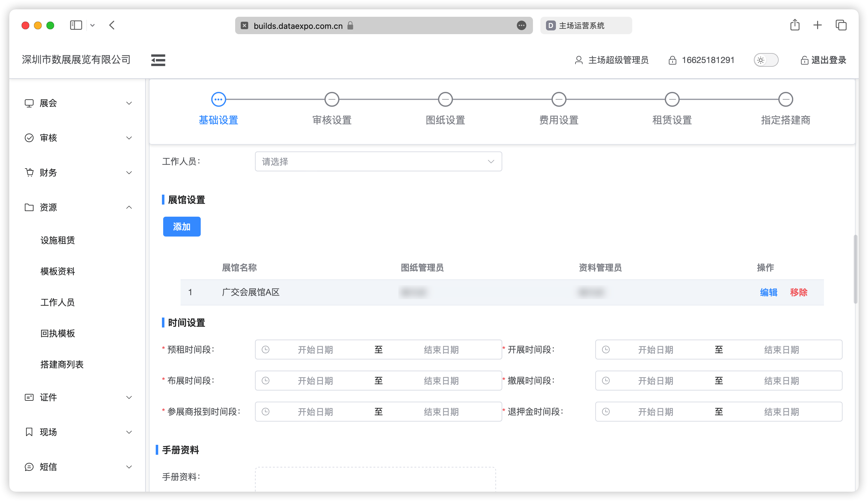Expand the 财务 sidebar menu
This screenshot has width=868, height=501.
[x=78, y=172]
